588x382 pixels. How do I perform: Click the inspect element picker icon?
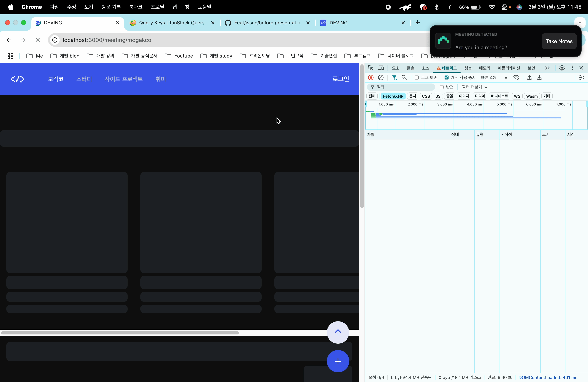(x=371, y=68)
